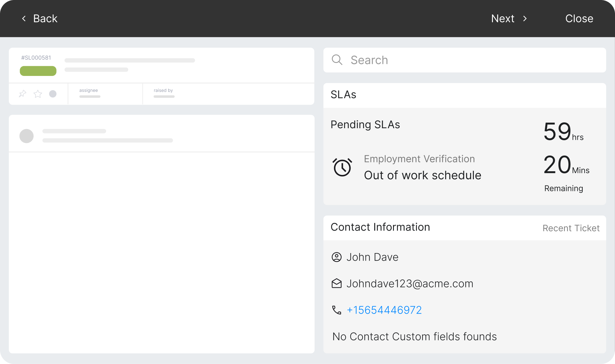Click the phone receiver icon
Viewport: 615px width, 364px height.
[x=337, y=310]
